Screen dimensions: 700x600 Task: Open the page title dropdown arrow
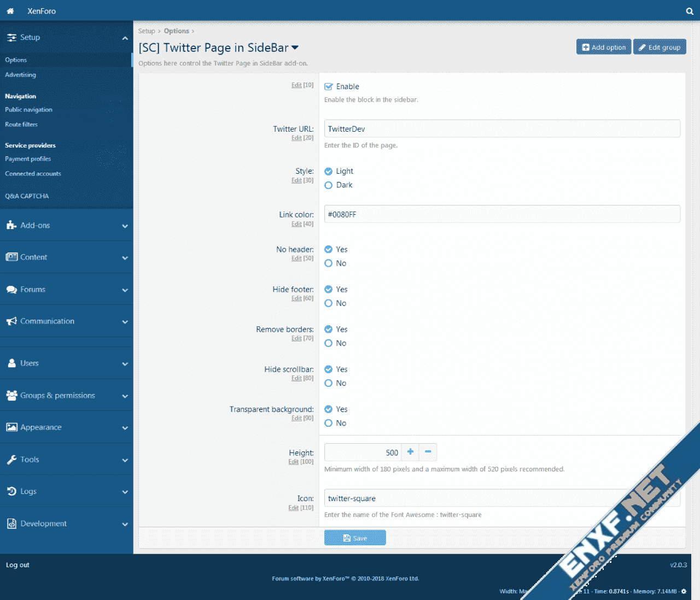pos(295,48)
